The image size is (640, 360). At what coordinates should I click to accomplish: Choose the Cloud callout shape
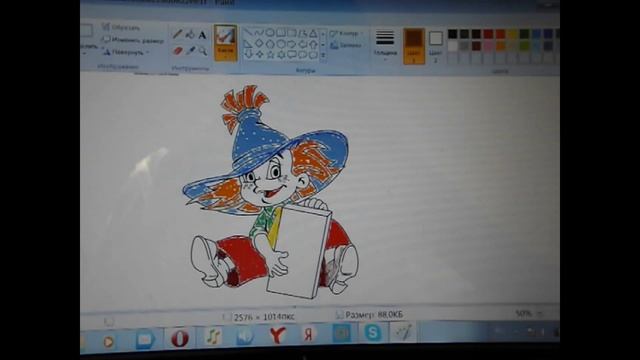point(313,55)
